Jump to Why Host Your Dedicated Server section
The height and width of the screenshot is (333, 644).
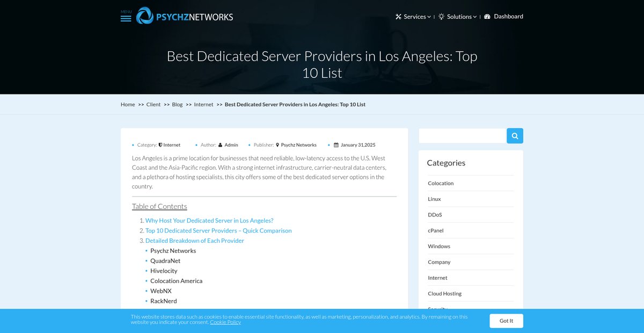209,221
